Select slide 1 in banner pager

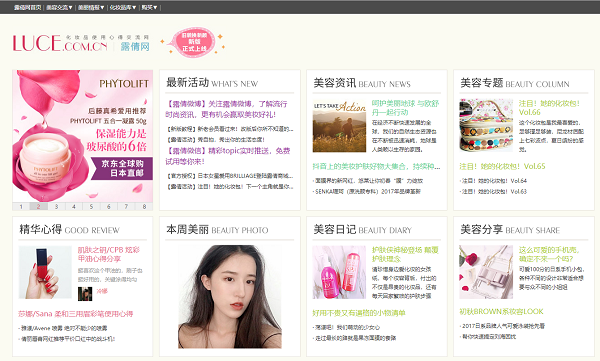tap(21, 206)
